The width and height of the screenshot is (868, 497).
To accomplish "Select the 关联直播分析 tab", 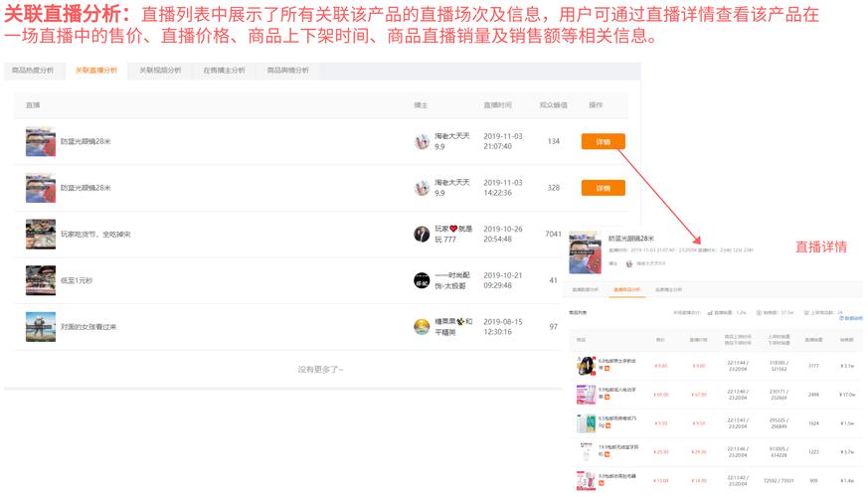I will 96,71.
